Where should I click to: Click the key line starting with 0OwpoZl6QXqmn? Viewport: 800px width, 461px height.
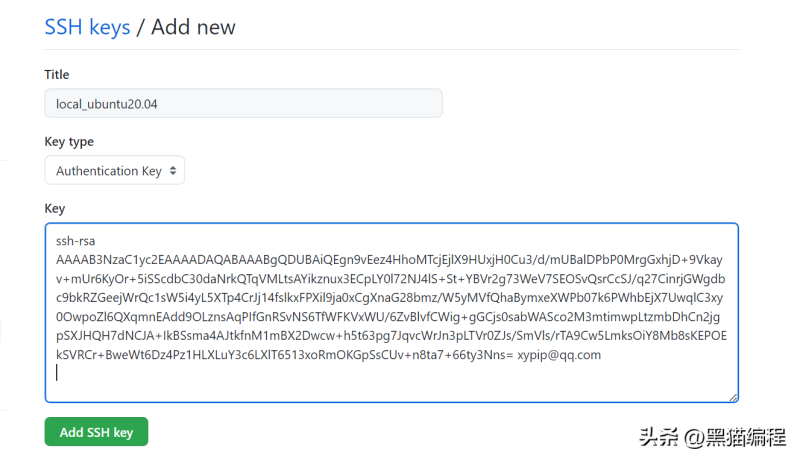tap(388, 317)
